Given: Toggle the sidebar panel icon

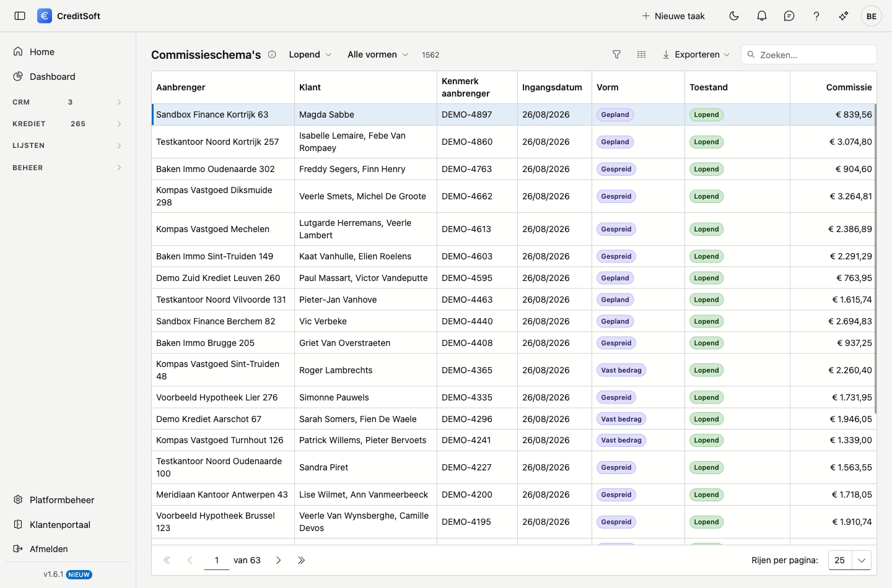Looking at the screenshot, I should [x=20, y=16].
